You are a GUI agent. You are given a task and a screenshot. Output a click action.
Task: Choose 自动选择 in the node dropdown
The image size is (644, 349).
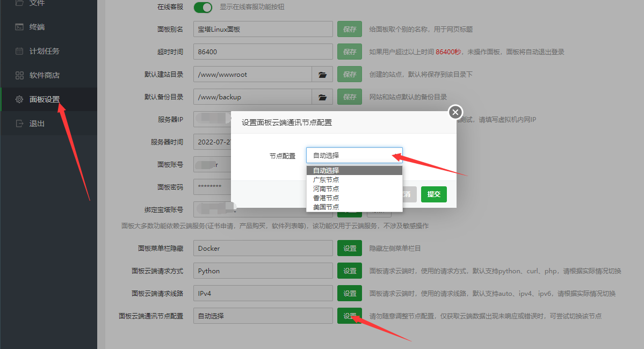[x=325, y=170]
